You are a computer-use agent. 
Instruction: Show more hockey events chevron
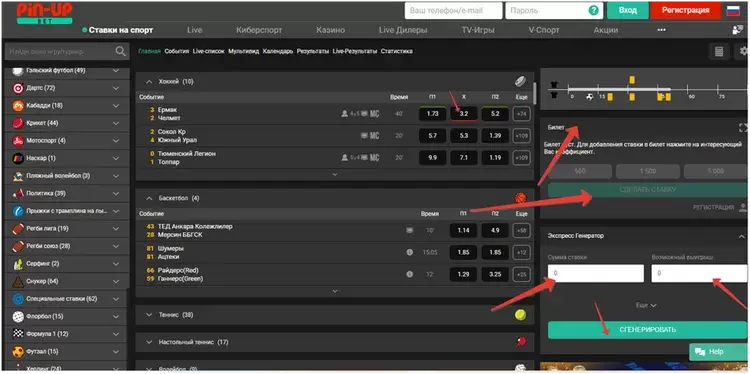335,175
